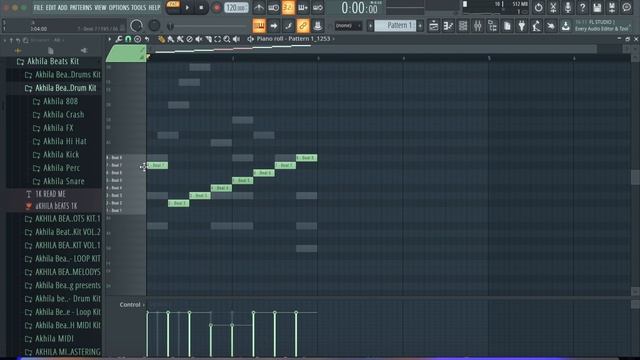Open the Piano roll window icon
The image size is (640, 360).
[448, 26]
